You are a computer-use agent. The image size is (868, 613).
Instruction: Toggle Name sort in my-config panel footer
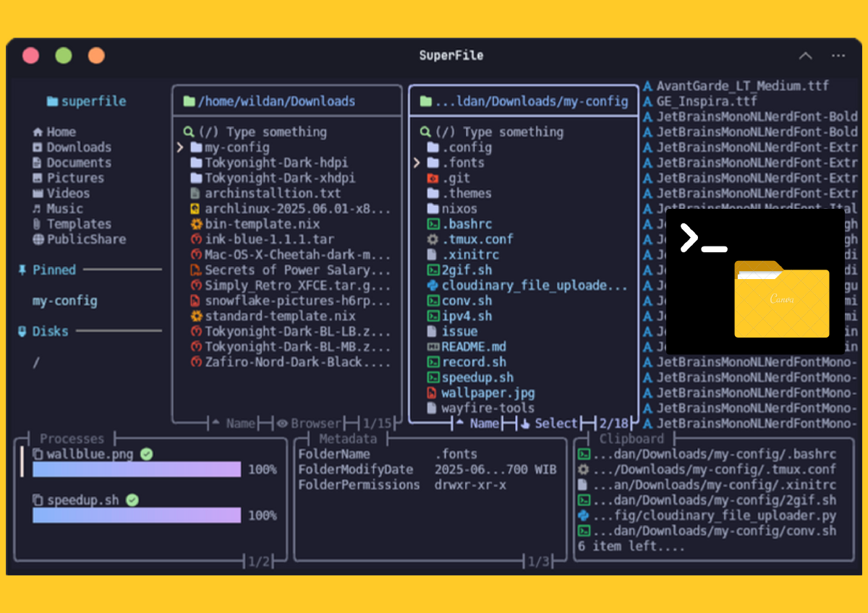click(x=477, y=424)
